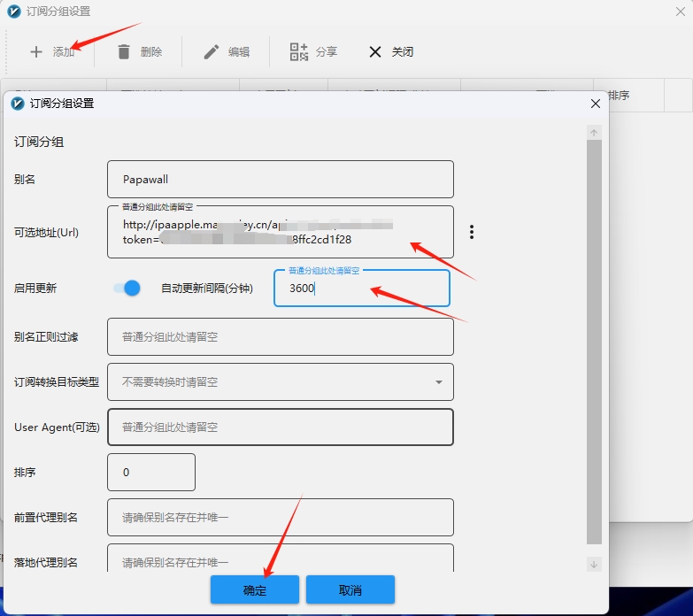The height and width of the screenshot is (616, 693).
Task: Open the three-dot menu beside Url field
Action: (472, 232)
